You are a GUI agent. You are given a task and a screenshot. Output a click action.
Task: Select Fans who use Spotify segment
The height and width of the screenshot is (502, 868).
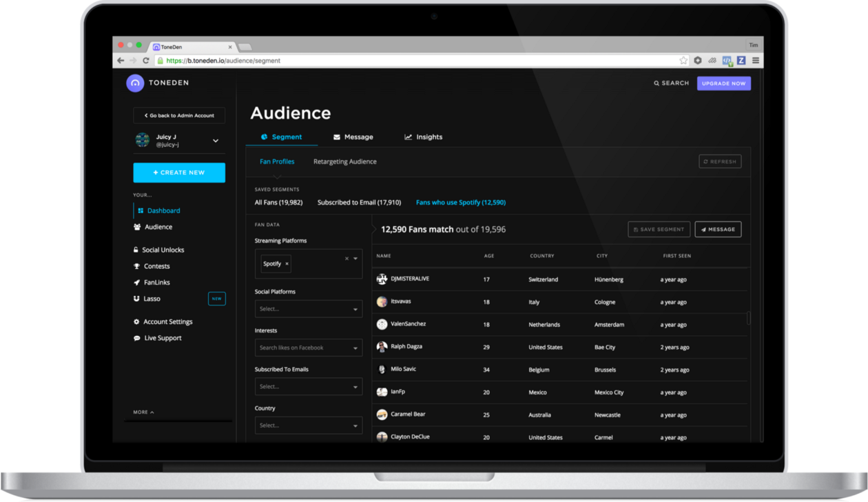click(x=461, y=203)
